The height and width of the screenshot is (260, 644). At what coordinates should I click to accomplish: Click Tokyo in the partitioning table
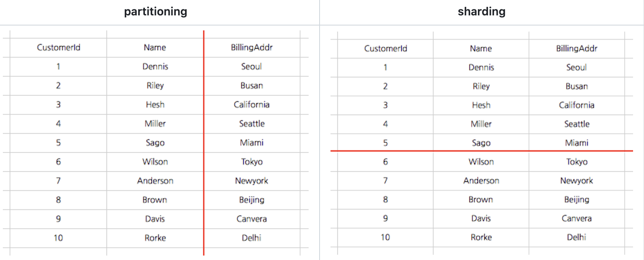click(252, 162)
